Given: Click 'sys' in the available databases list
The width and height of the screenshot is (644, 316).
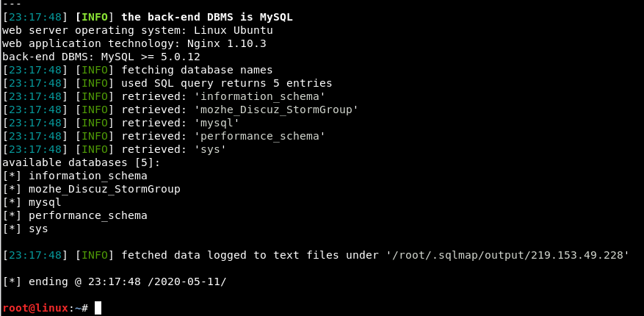Looking at the screenshot, I should (x=38, y=229).
